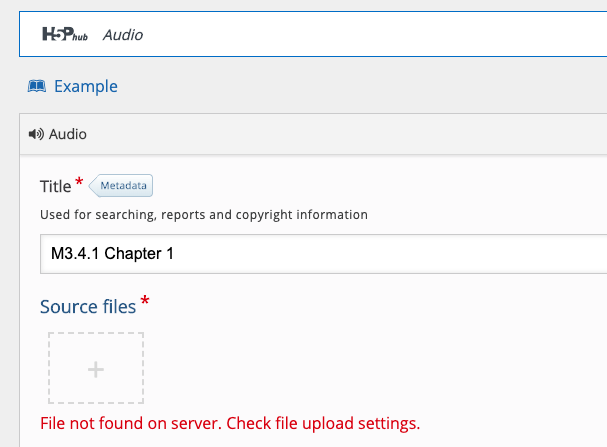Click the dashed border of the file box
The width and height of the screenshot is (607, 447).
(96, 333)
